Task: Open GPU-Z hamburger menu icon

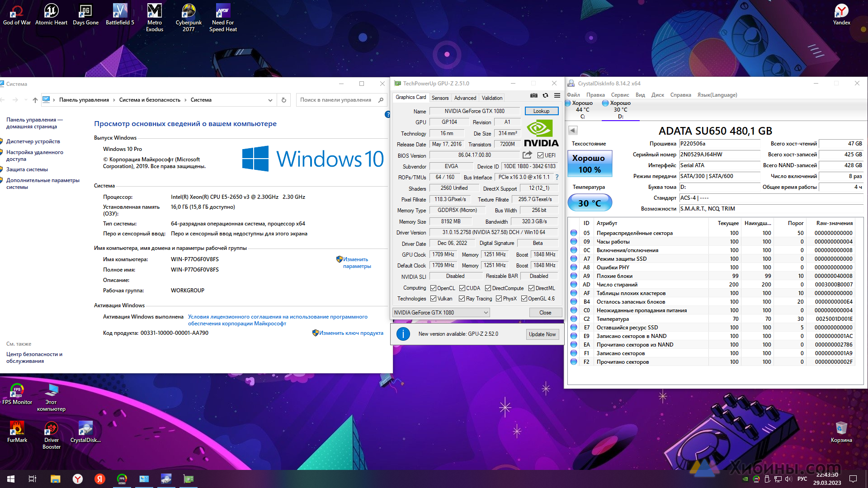Action: [x=557, y=96]
